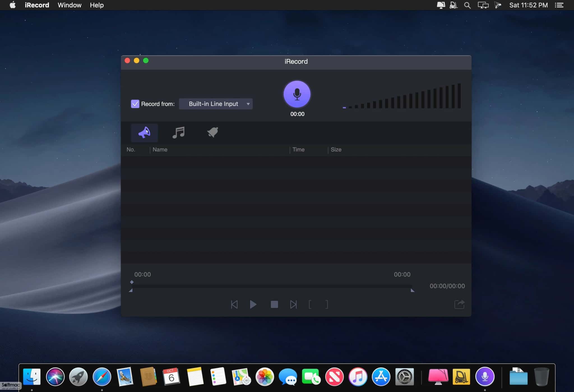
Task: Open the Trash in the Dock
Action: (x=541, y=377)
